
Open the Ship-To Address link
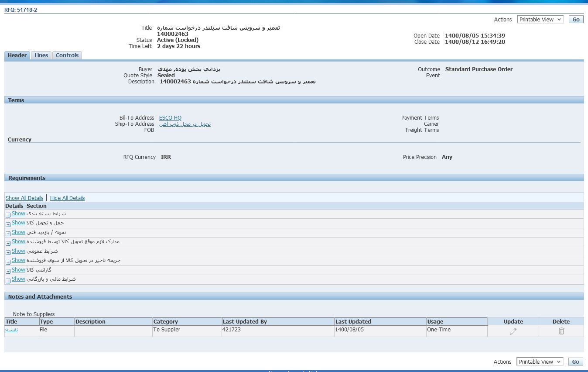coord(185,124)
